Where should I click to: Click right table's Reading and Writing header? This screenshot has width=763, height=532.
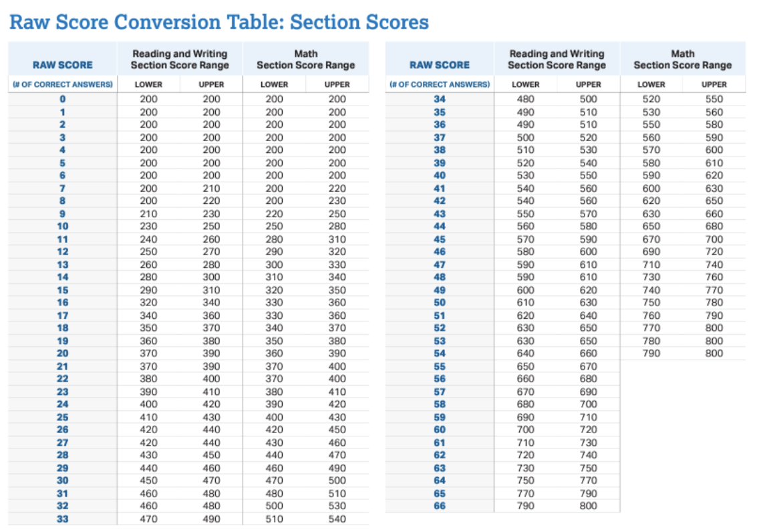(557, 59)
